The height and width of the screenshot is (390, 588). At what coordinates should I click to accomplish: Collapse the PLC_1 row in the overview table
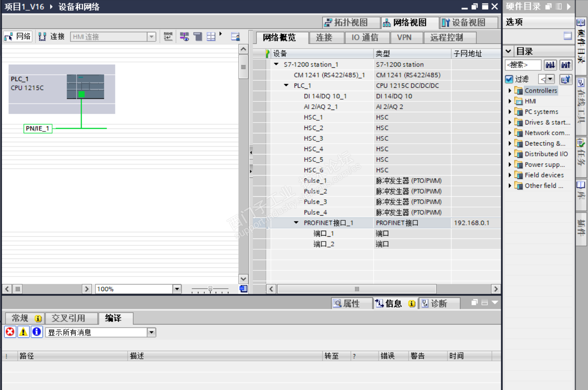(286, 85)
